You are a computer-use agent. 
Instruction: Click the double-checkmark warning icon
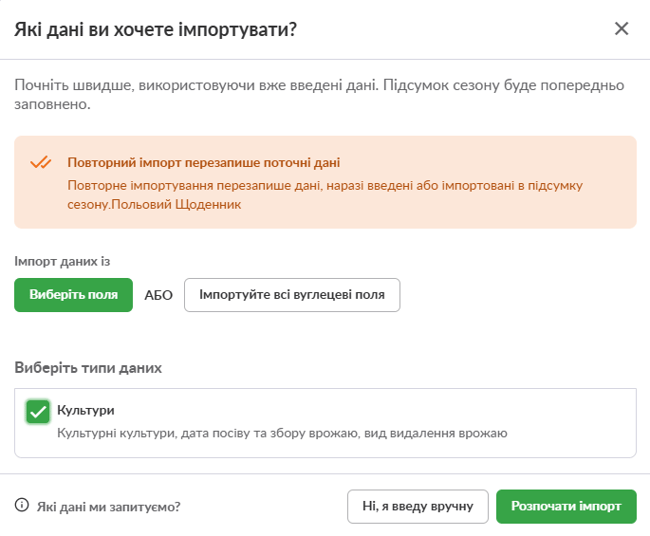pos(40,163)
